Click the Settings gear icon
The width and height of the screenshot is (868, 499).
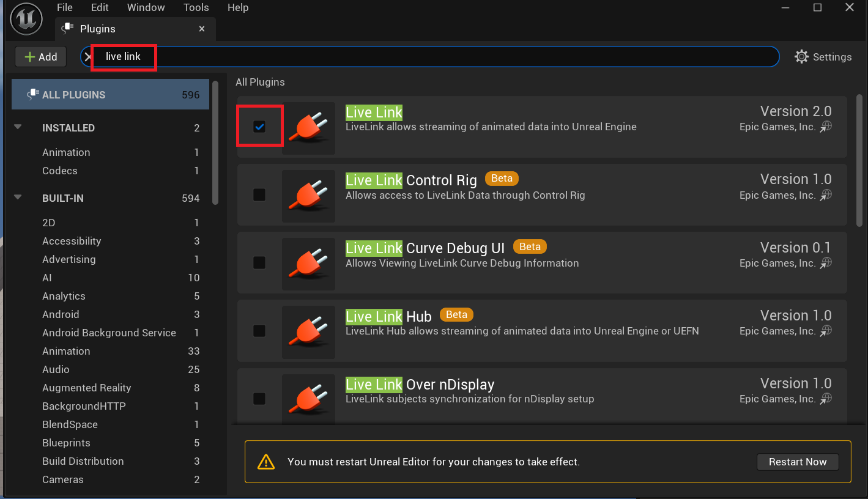[801, 57]
